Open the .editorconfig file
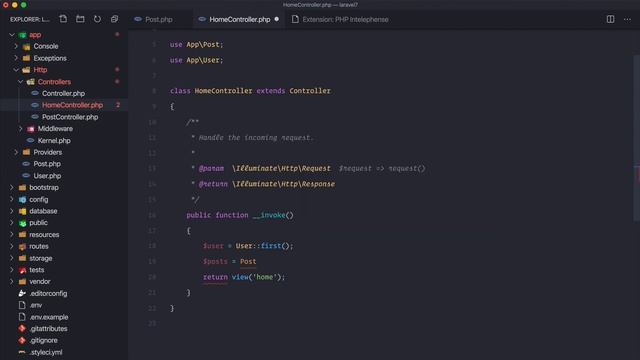The image size is (640, 360). (48, 293)
